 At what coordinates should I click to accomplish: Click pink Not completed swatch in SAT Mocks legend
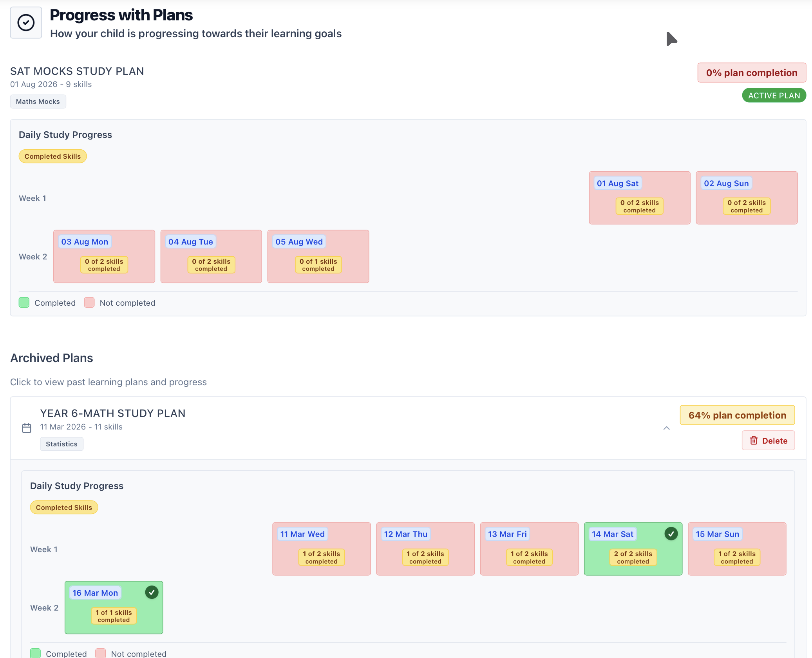pyautogui.click(x=89, y=303)
